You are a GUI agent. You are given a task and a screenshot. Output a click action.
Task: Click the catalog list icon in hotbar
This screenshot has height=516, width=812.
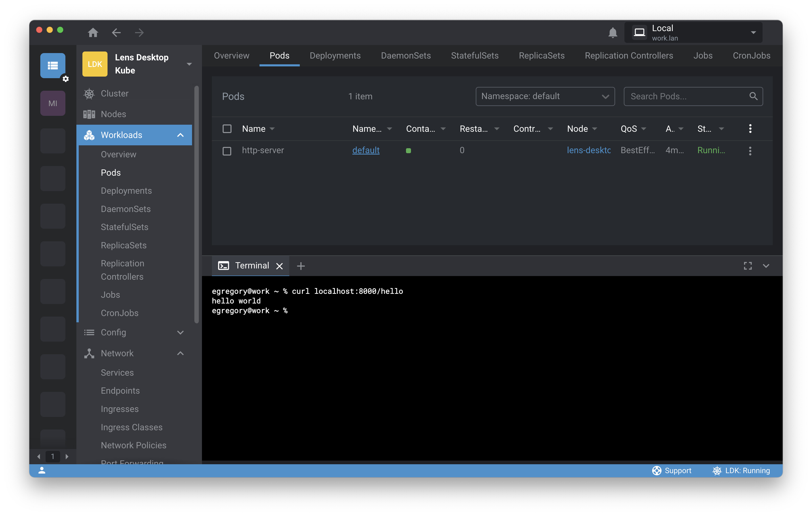point(53,65)
